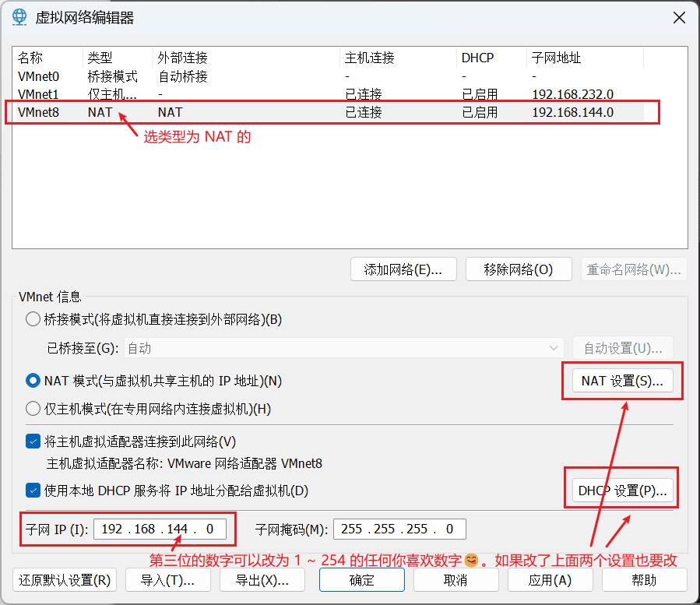Viewport: 700px width, 605px height.
Task: Click the 子网掩码 input field
Action: coord(399,529)
